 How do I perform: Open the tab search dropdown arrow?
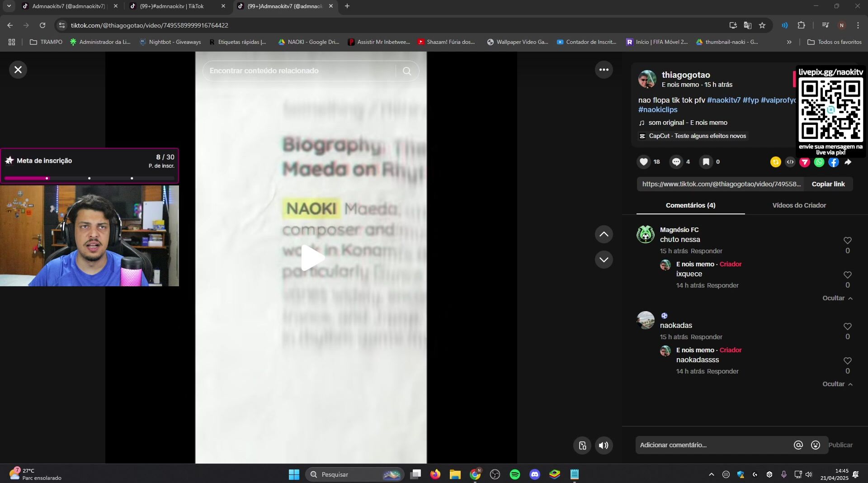click(9, 6)
